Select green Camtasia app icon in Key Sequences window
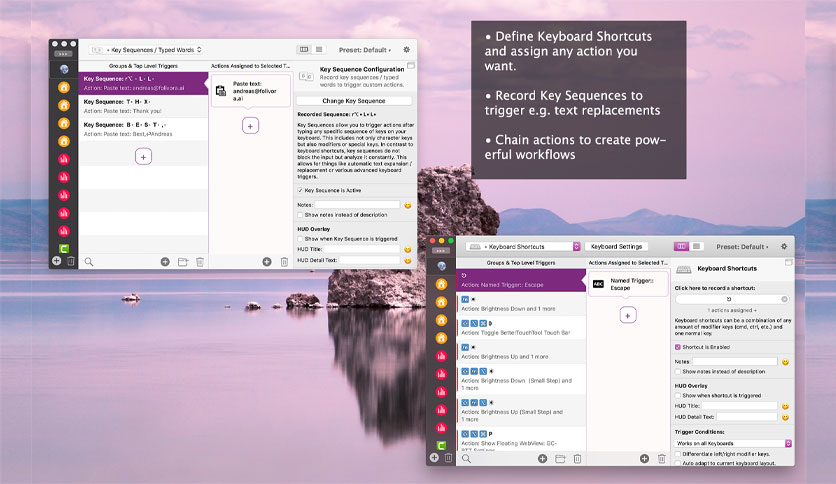Image resolution: width=836 pixels, height=484 pixels. click(64, 249)
